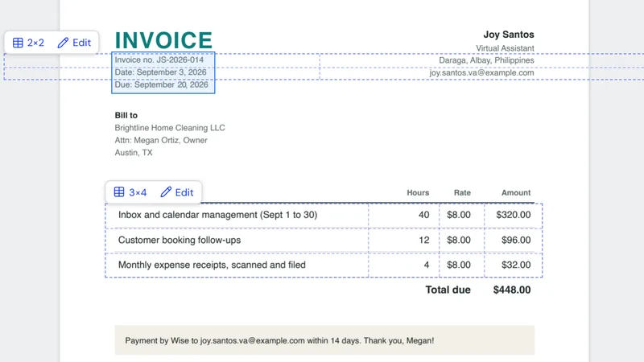Select the INVOICE heading
This screenshot has height=362, width=644.
(x=163, y=40)
